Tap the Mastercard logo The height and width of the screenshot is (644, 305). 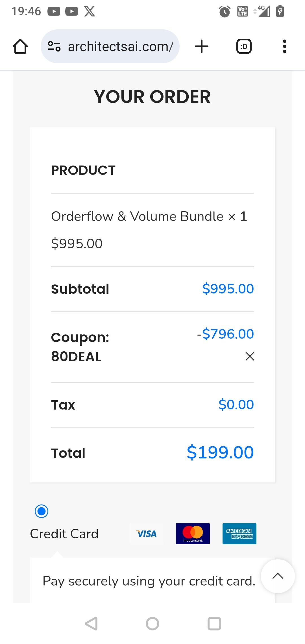tap(193, 534)
